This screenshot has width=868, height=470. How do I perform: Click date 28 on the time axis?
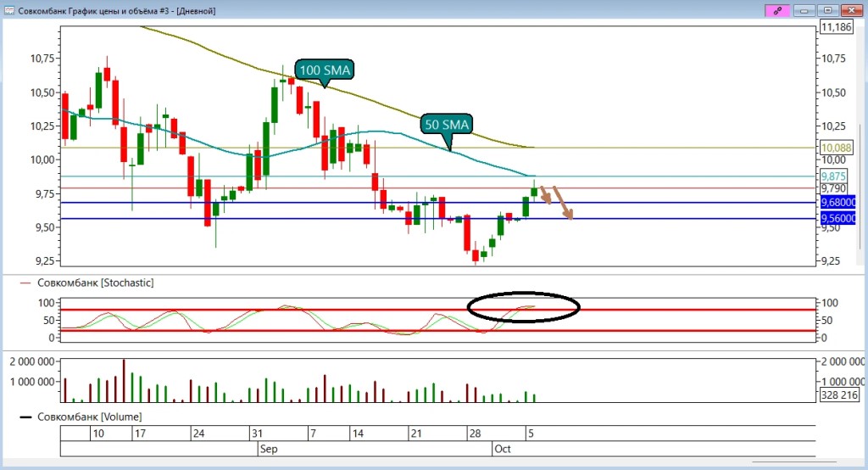pos(475,434)
